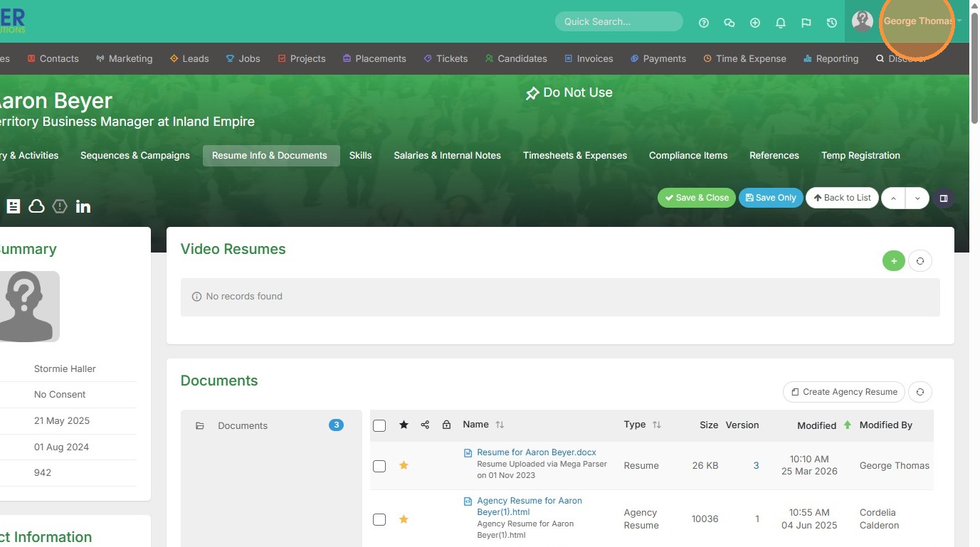Open the Temp Registration tab
The width and height of the screenshot is (980, 547).
click(x=860, y=156)
